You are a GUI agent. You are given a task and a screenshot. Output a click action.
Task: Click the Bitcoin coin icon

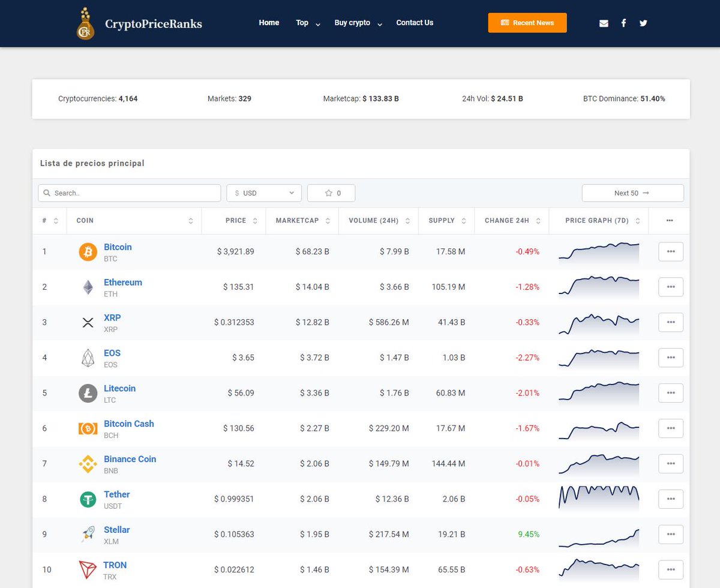[x=88, y=252]
